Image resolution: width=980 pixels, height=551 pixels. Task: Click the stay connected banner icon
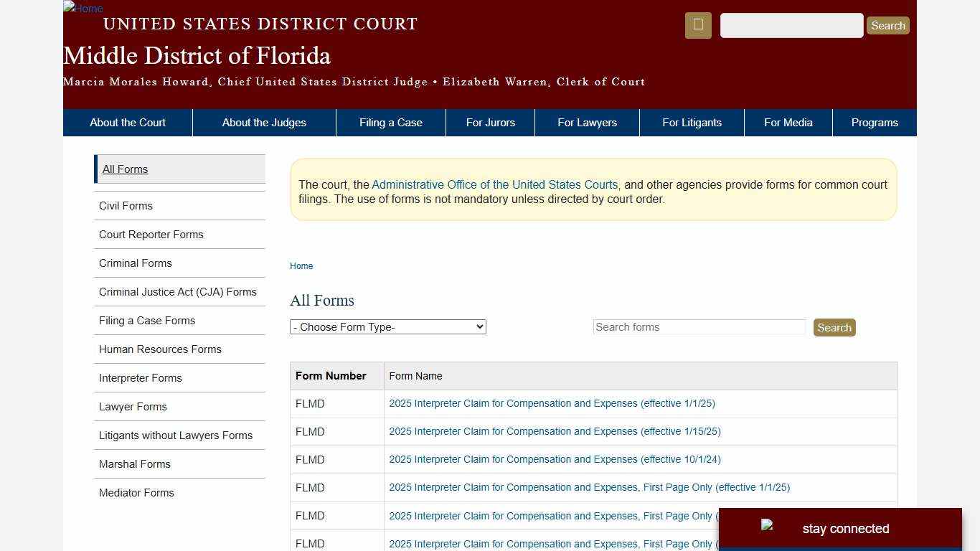pyautogui.click(x=768, y=527)
